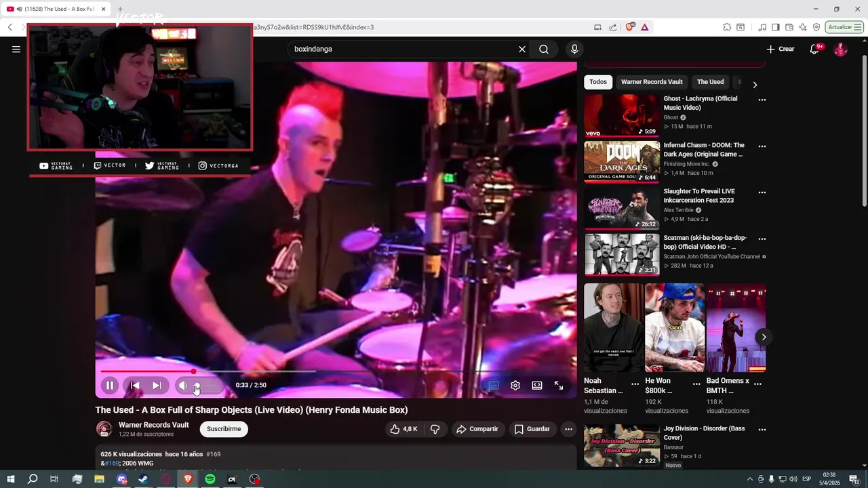The image size is (868, 488).
Task: Like the video (4,8 K)
Action: (403, 429)
